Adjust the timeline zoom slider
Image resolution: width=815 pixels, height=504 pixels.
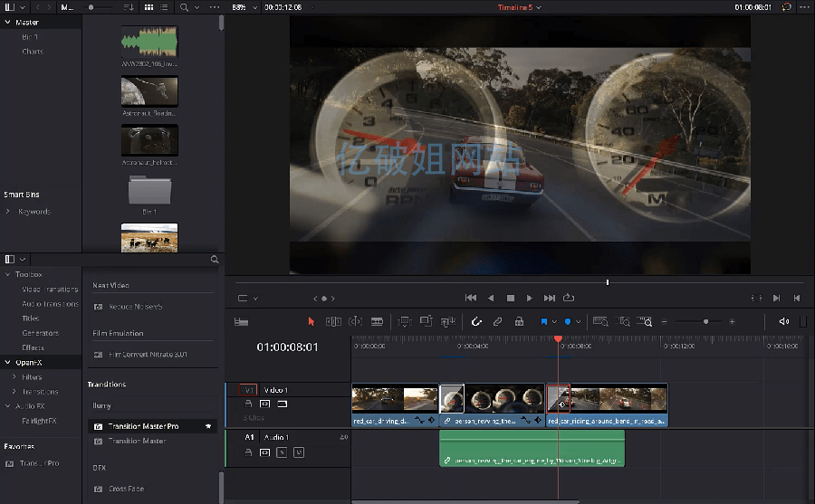click(x=705, y=321)
